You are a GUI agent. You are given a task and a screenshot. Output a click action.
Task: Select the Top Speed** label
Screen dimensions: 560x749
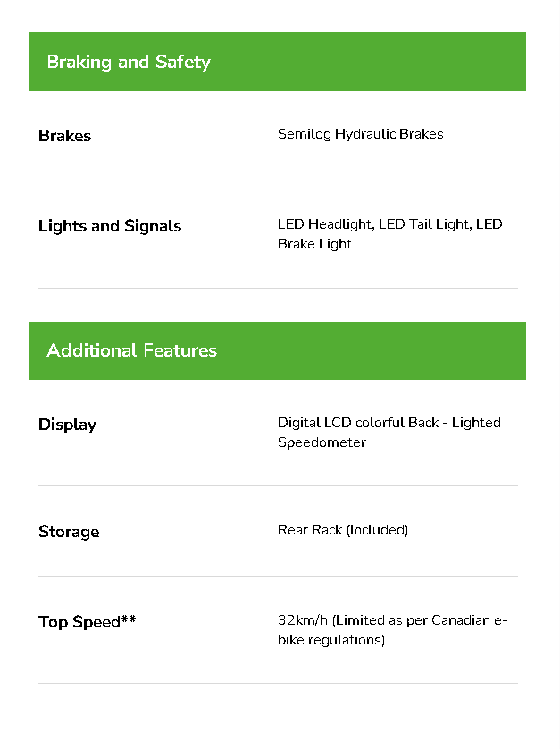[87, 622]
